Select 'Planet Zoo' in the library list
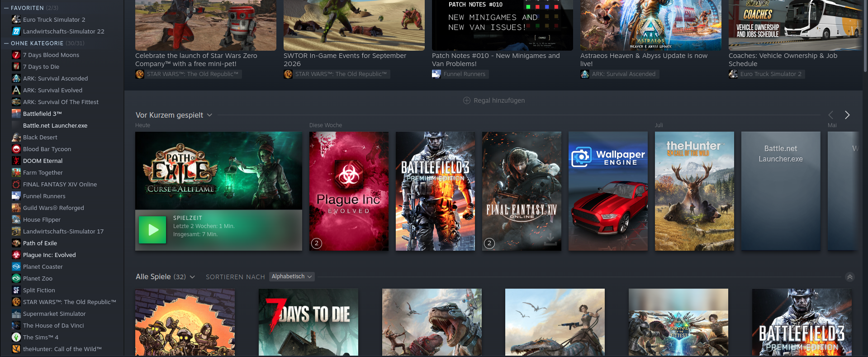The height and width of the screenshot is (357, 868). 38,278
